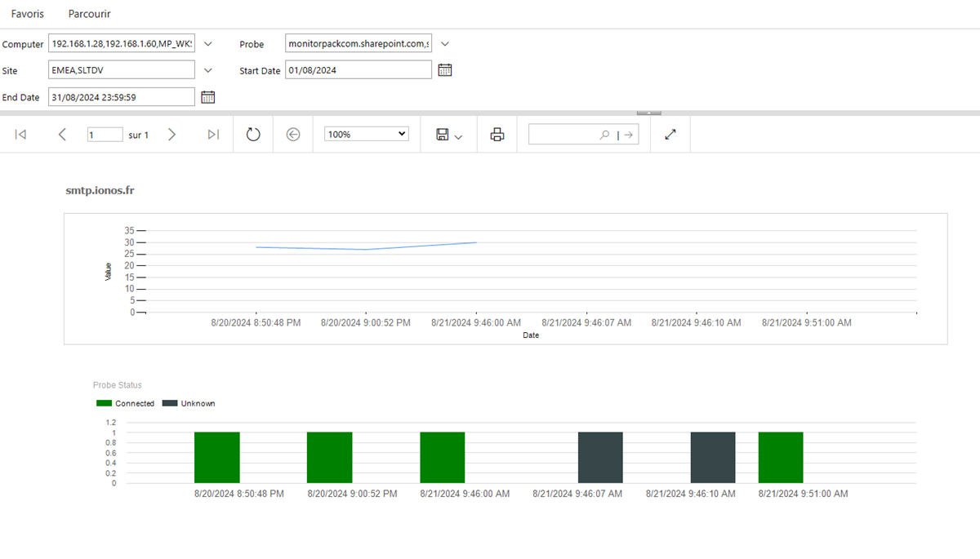980x559 pixels.
Task: Refresh the report
Action: coord(253,135)
